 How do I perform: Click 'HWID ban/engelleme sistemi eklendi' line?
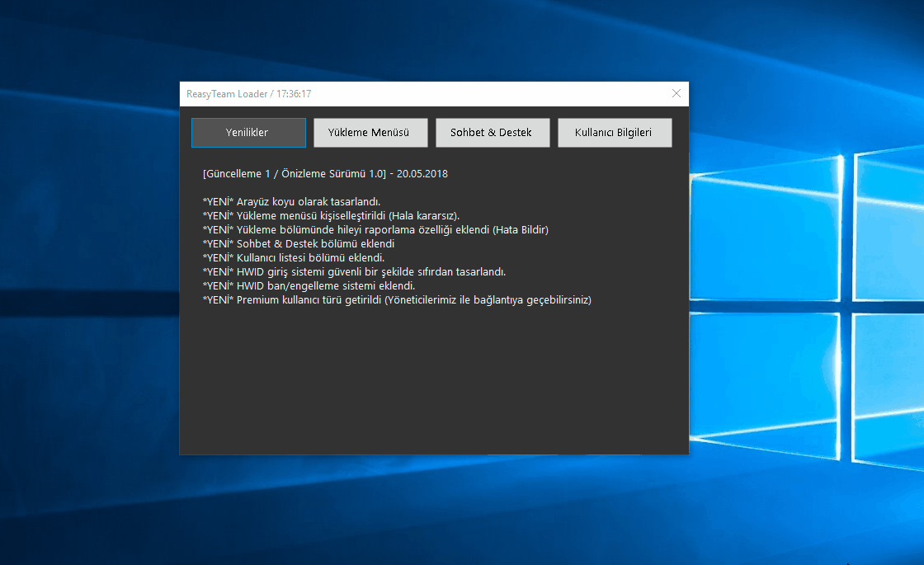(309, 285)
